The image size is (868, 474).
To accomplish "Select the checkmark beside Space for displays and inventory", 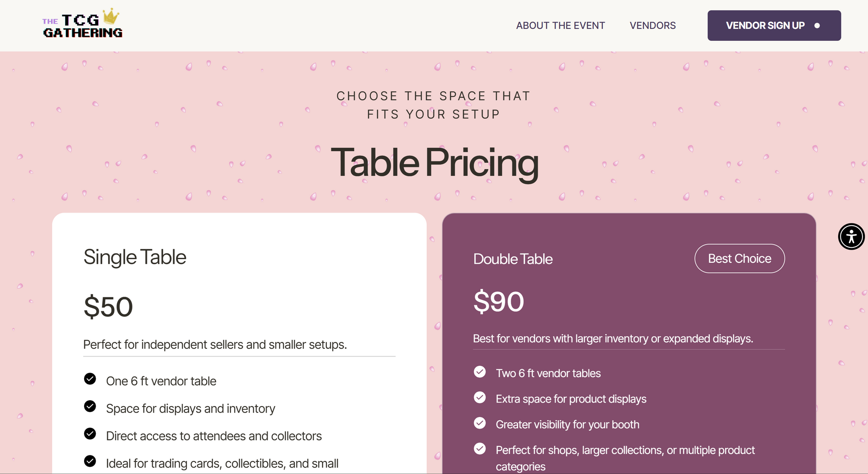I will [x=90, y=407].
